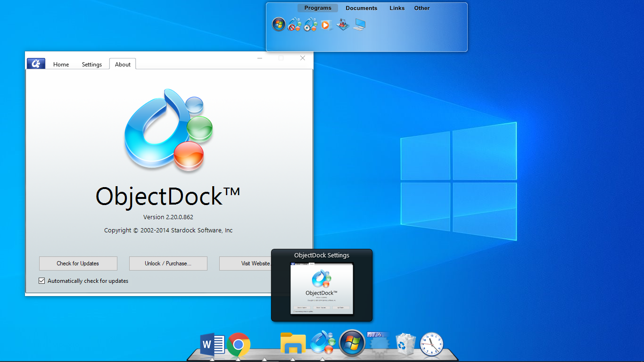Image resolution: width=644 pixels, height=362 pixels.
Task: Click the Unlock / Purchase button
Action: coord(168,263)
